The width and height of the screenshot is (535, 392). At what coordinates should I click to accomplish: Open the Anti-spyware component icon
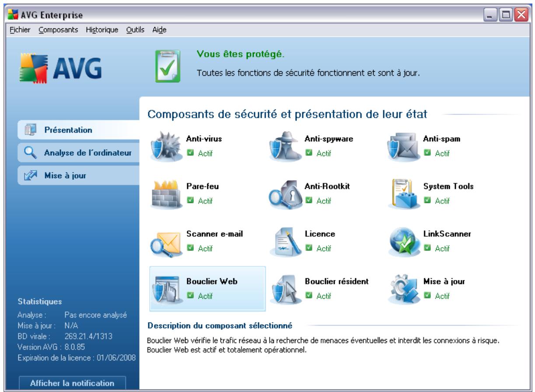(285, 147)
